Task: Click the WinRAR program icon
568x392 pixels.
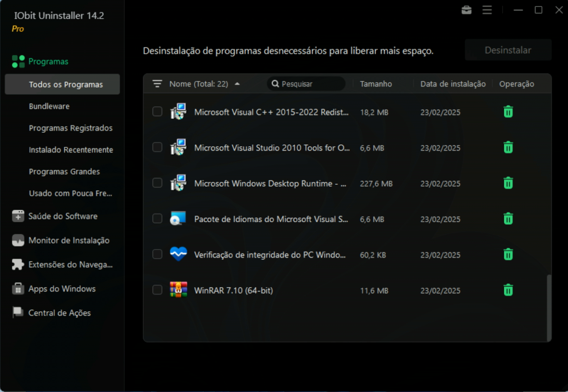Action: (178, 290)
